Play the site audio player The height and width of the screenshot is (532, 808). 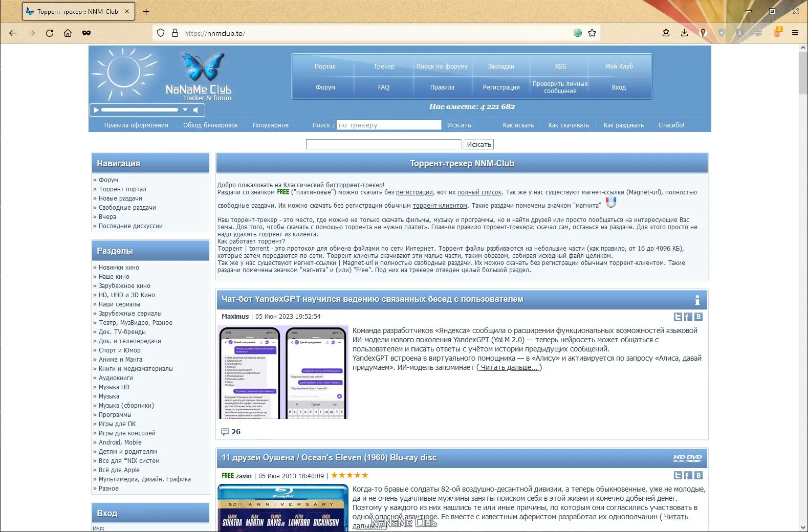point(96,109)
